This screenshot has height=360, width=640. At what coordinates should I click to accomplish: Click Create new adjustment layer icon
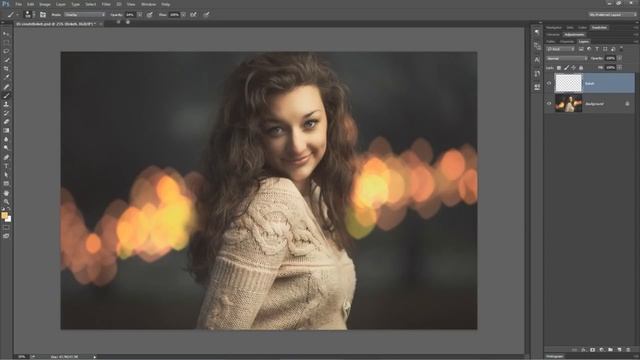(602, 350)
